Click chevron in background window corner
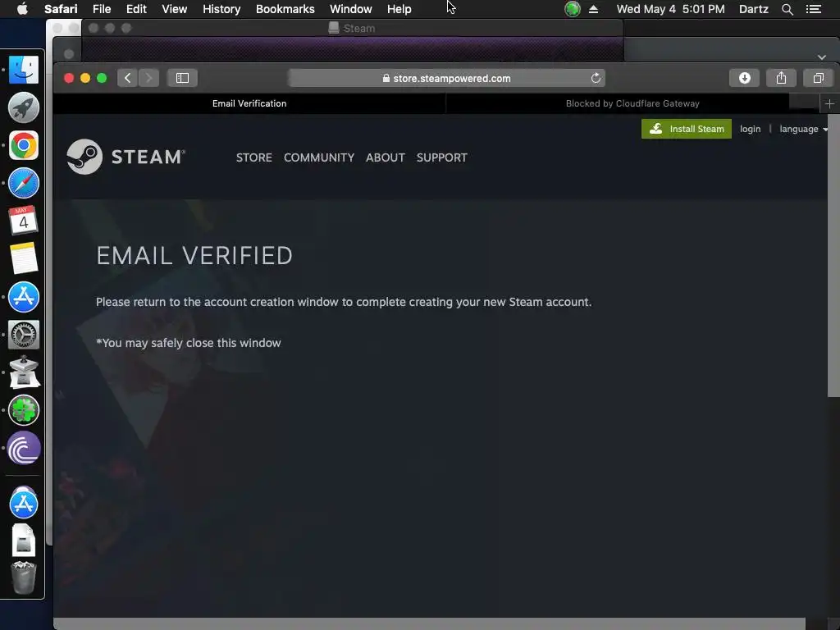The width and height of the screenshot is (840, 630). tap(822, 57)
